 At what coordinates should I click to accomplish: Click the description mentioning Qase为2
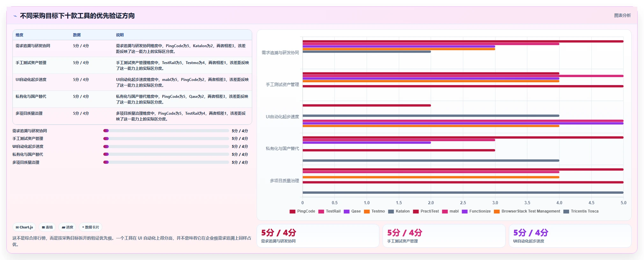point(182,99)
